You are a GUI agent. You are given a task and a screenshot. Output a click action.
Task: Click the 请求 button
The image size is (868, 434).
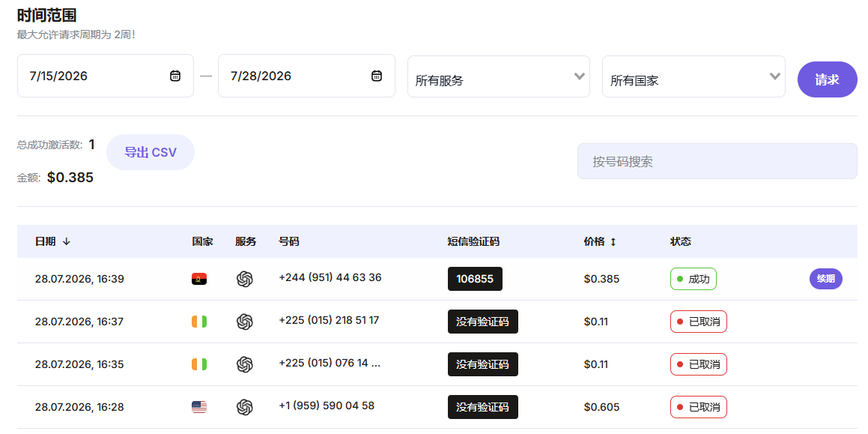click(827, 79)
